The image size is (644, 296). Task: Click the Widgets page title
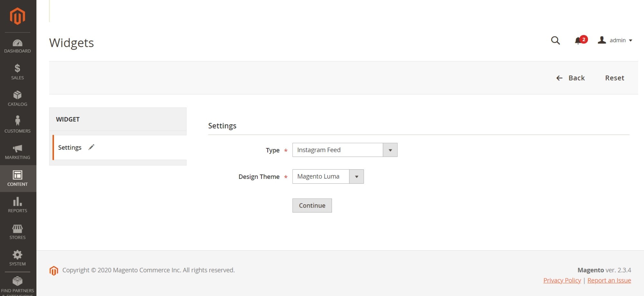pos(71,43)
